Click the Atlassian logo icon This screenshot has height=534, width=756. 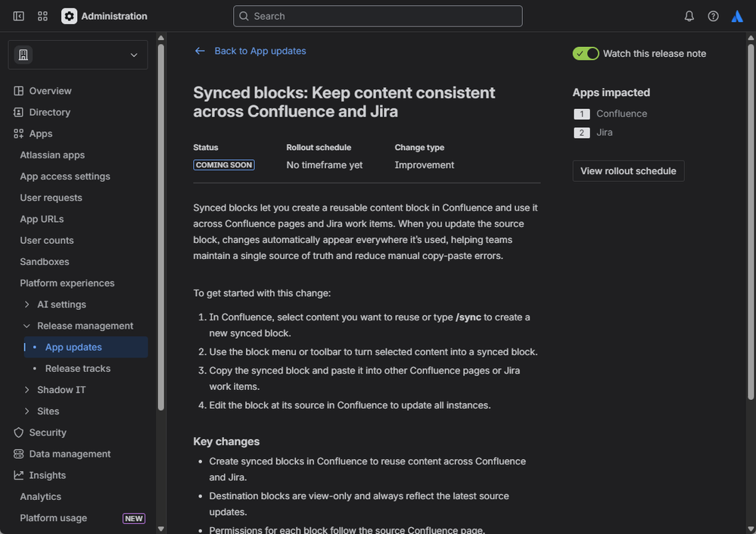click(x=737, y=16)
